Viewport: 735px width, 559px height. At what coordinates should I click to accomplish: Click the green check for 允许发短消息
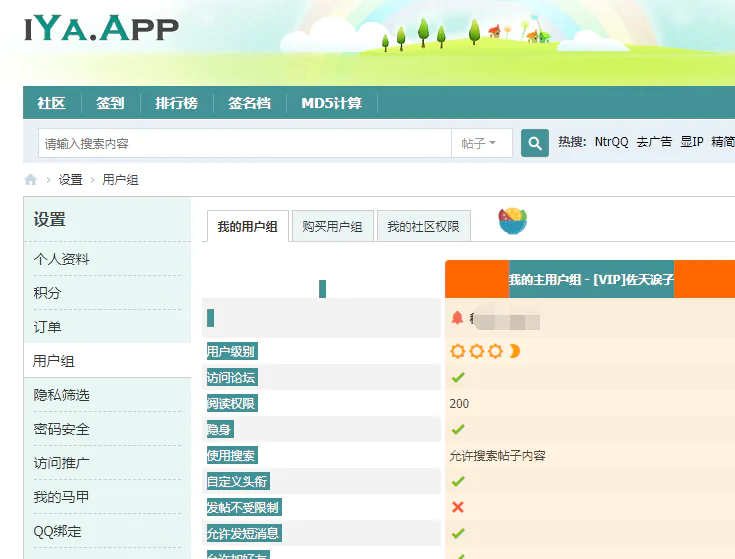click(x=458, y=533)
